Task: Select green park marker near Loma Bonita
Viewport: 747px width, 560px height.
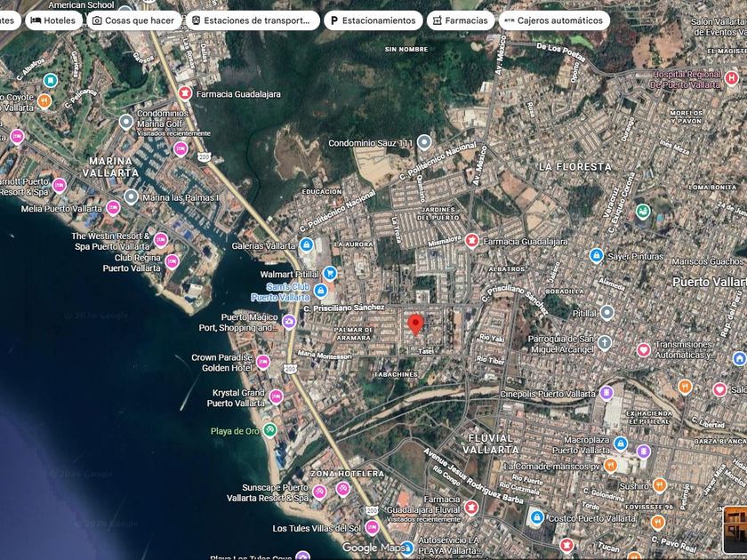Action: click(643, 211)
